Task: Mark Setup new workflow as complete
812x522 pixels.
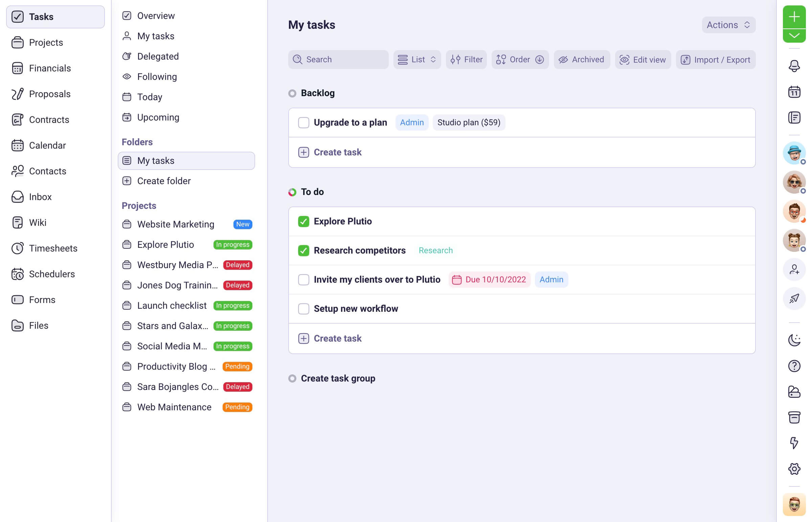Action: pos(303,309)
